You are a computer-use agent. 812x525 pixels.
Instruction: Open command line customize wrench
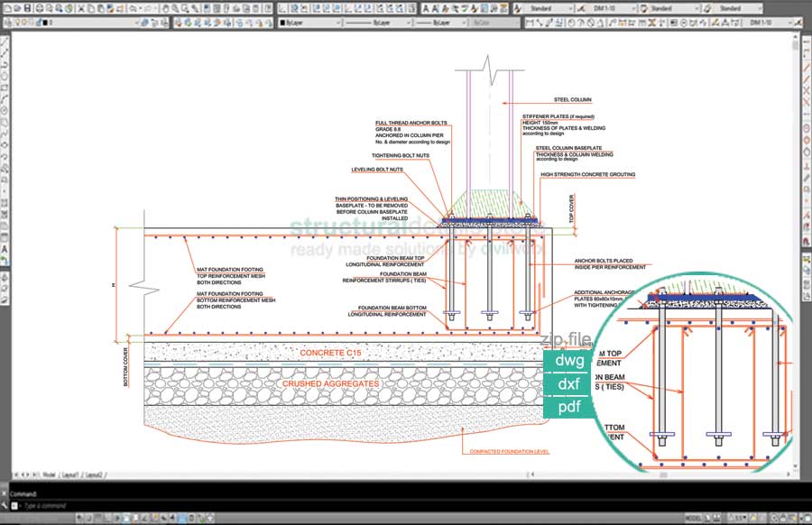[x=5, y=505]
